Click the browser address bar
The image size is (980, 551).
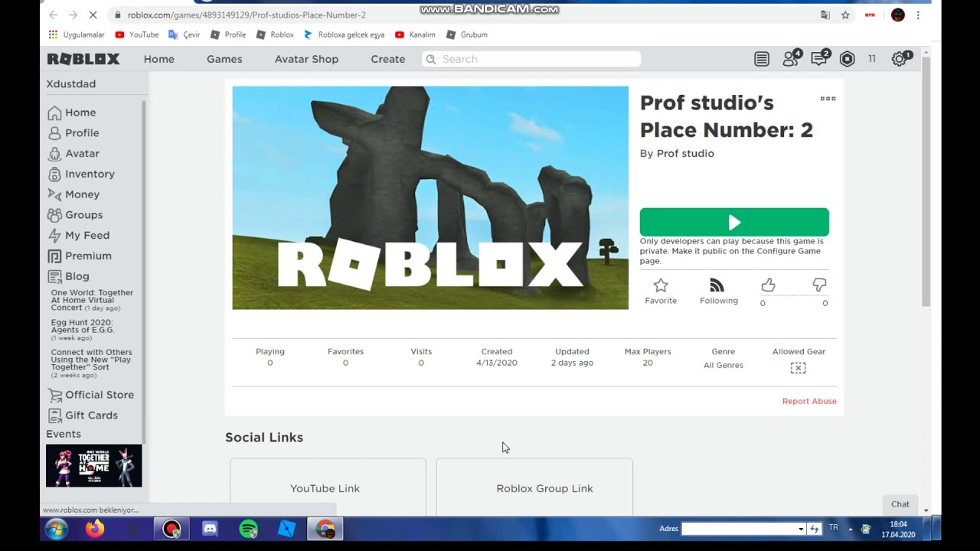click(x=462, y=15)
